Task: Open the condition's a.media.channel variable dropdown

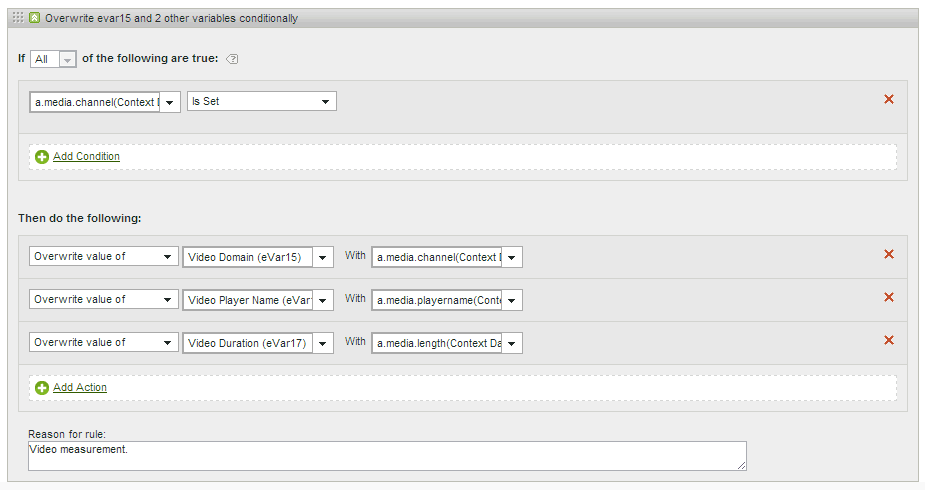Action: 105,102
